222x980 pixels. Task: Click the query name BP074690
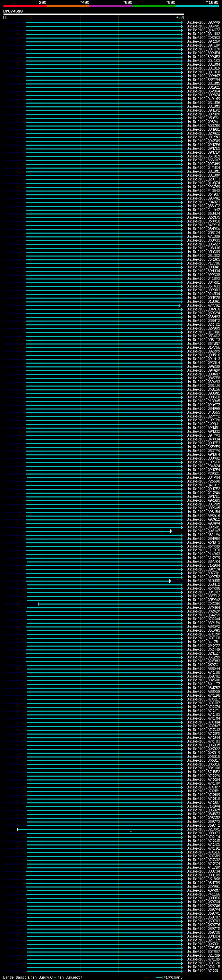tap(13, 11)
